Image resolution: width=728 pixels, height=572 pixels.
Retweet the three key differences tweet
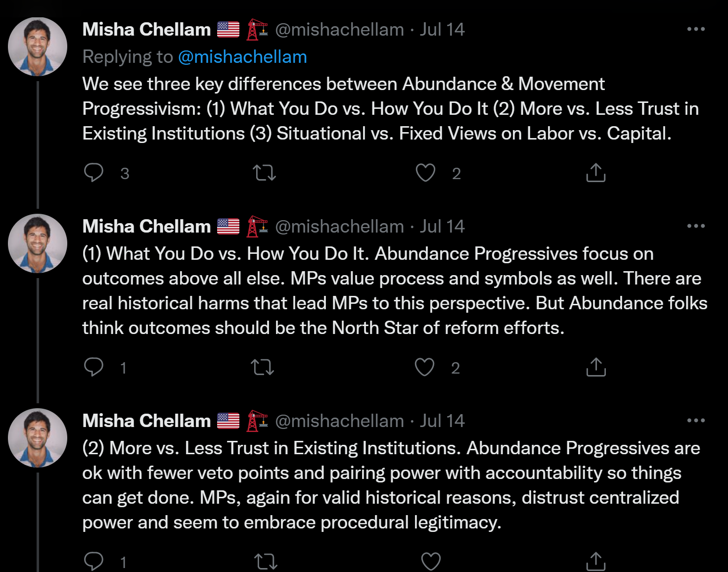point(264,173)
